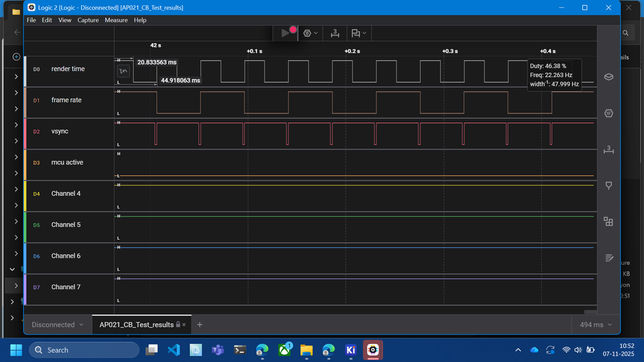This screenshot has height=362, width=644.
Task: Click the back arrow in background window
Action: click(x=17, y=32)
